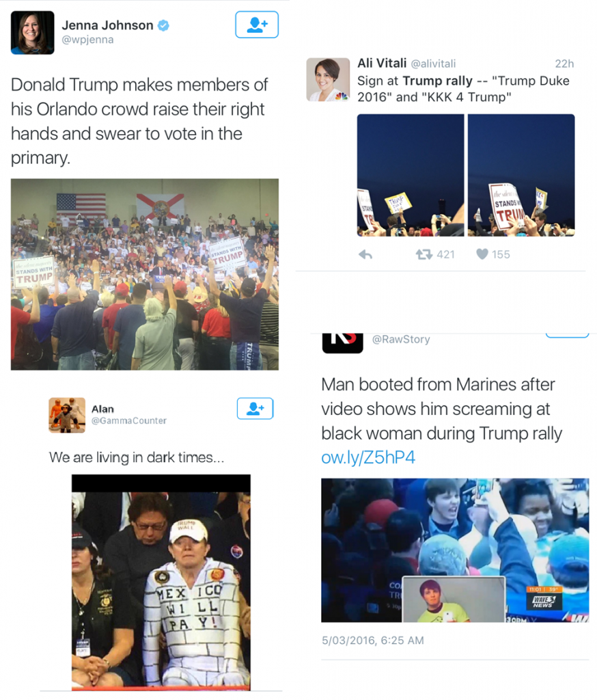Reply to Ali Vitali's tweet
The height and width of the screenshot is (700, 597).
tap(365, 254)
